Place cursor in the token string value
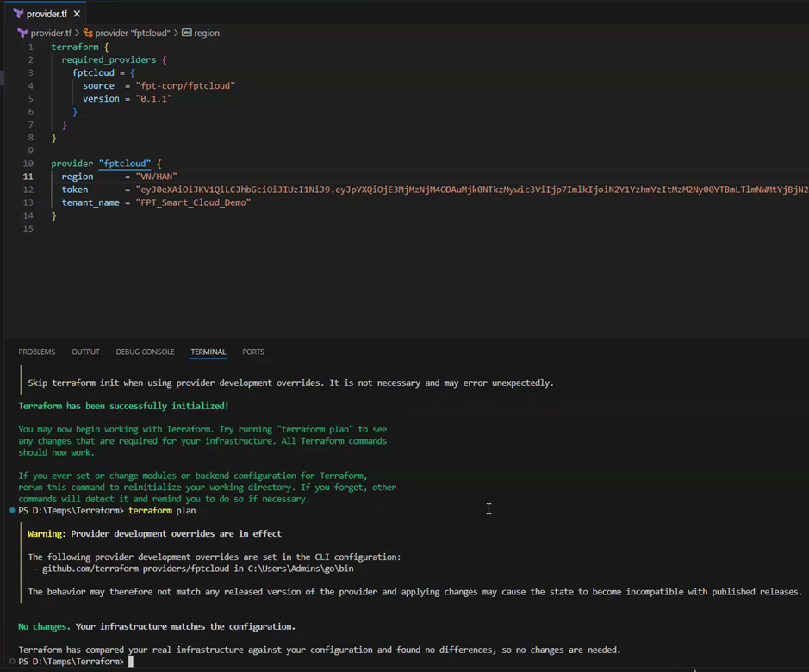 (431, 190)
